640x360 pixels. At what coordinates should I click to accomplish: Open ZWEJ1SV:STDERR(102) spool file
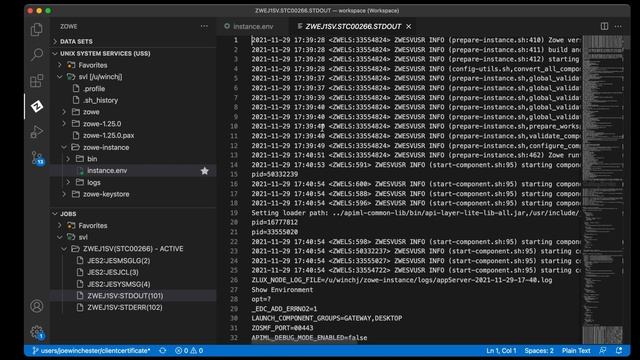125,308
